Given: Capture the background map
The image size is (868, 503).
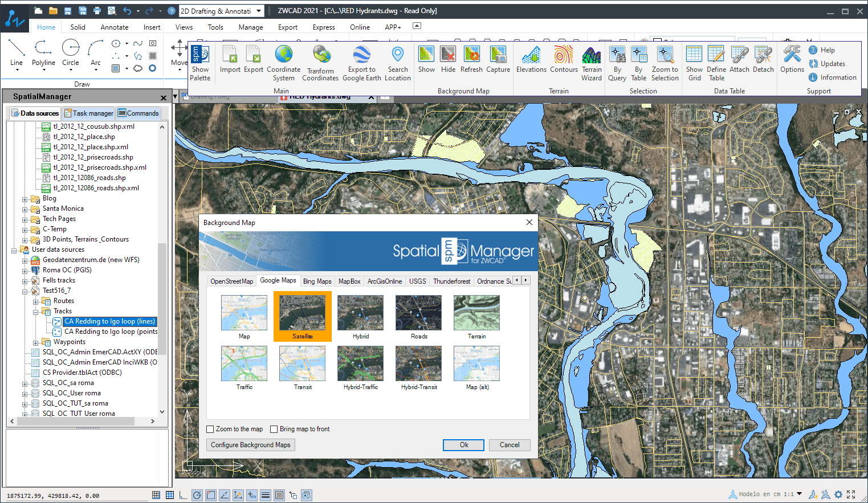Looking at the screenshot, I should coord(498,59).
